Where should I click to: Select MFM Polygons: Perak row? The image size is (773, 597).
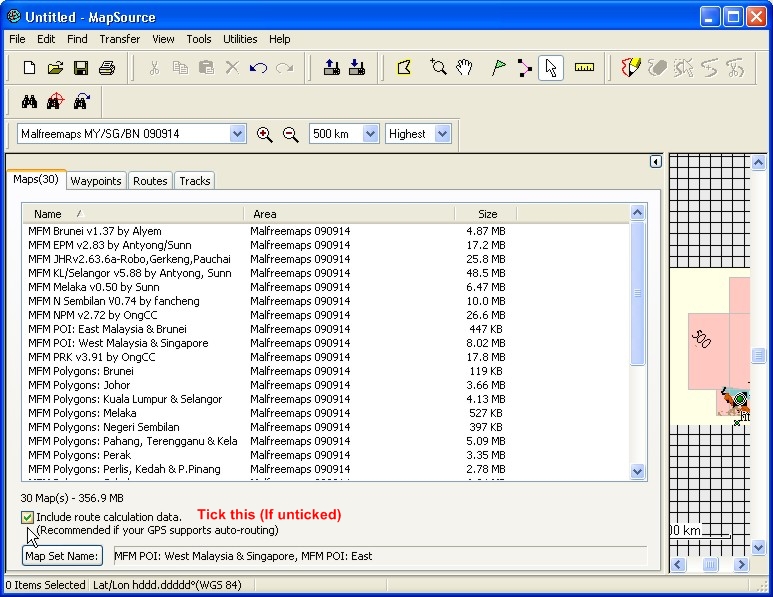pyautogui.click(x=325, y=455)
